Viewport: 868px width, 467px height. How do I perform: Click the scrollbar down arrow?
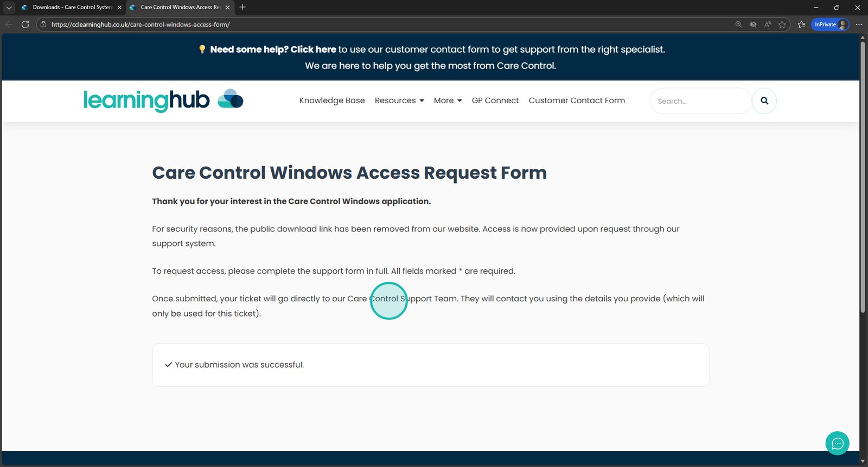click(863, 461)
